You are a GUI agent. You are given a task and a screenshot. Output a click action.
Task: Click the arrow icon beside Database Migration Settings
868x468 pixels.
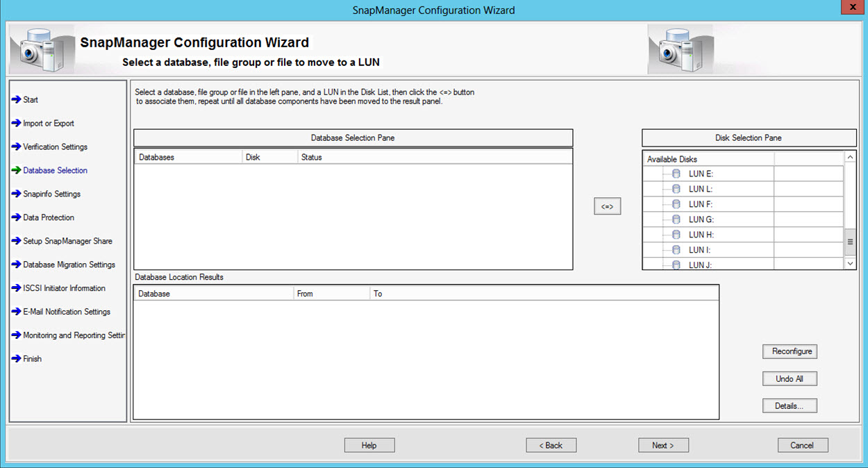[16, 265]
